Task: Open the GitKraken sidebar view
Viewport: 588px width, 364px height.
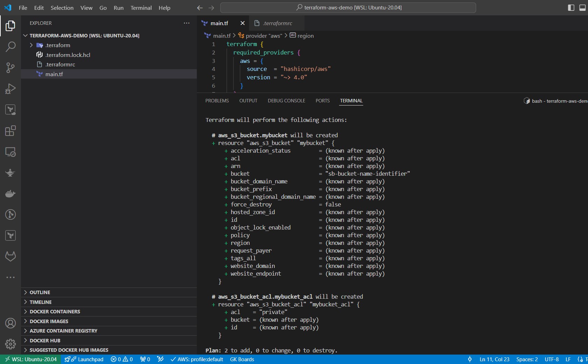Action: click(10, 256)
